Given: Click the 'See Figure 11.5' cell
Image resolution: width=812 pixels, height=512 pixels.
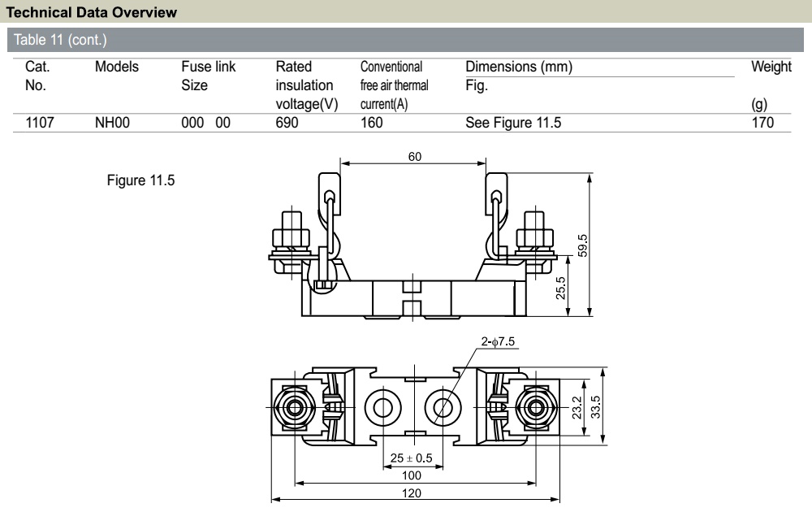Looking at the screenshot, I should click(513, 123).
